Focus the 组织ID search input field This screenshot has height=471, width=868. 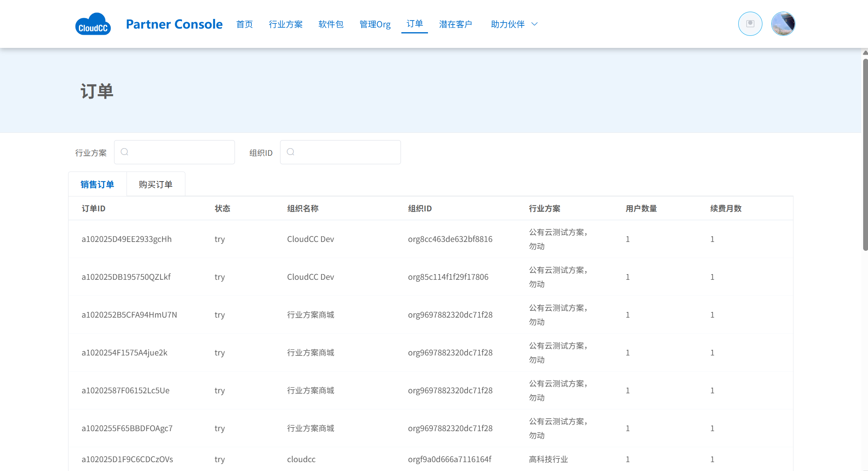[x=347, y=152]
